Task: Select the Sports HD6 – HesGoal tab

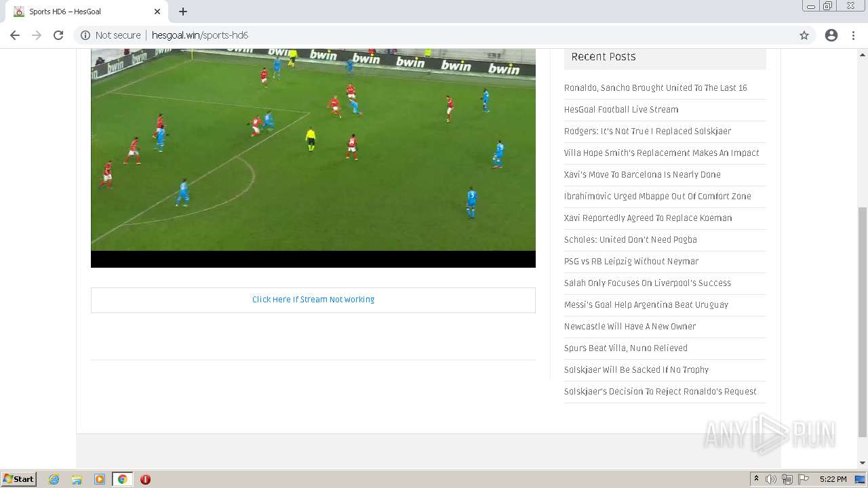Action: pyautogui.click(x=87, y=12)
